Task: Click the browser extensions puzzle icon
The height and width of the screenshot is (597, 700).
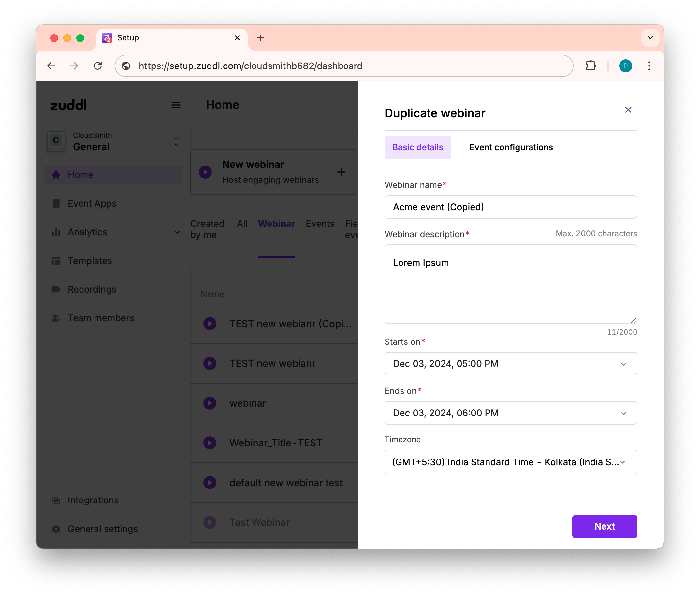Action: click(x=591, y=66)
